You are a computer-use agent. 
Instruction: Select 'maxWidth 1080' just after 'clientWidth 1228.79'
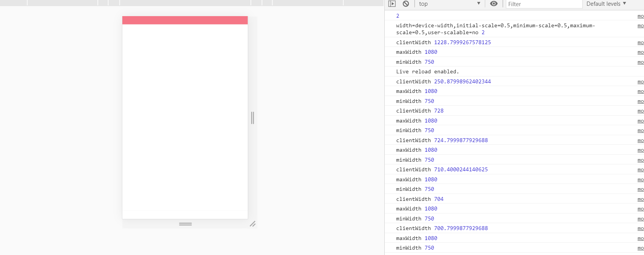coord(417,52)
